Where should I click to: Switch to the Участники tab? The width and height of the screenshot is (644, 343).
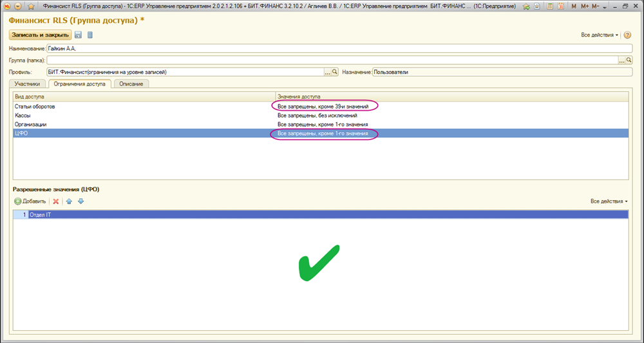point(29,84)
